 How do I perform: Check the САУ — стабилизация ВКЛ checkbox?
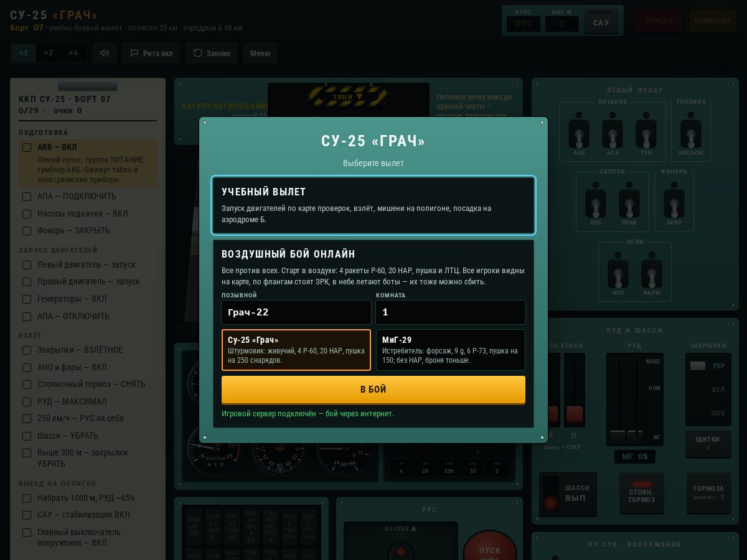(x=27, y=515)
